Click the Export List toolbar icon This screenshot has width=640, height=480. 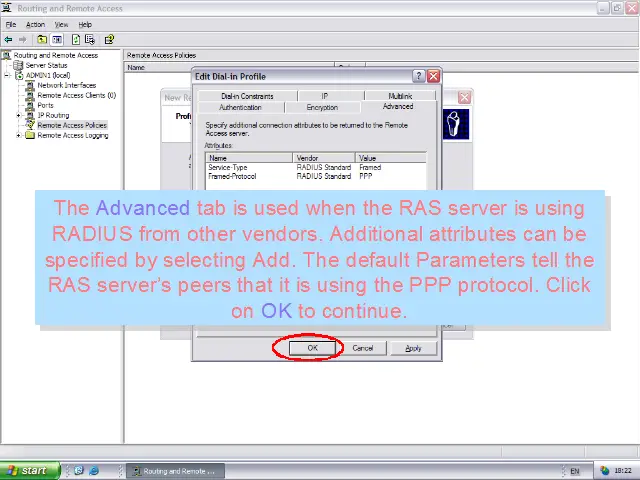(x=90, y=40)
